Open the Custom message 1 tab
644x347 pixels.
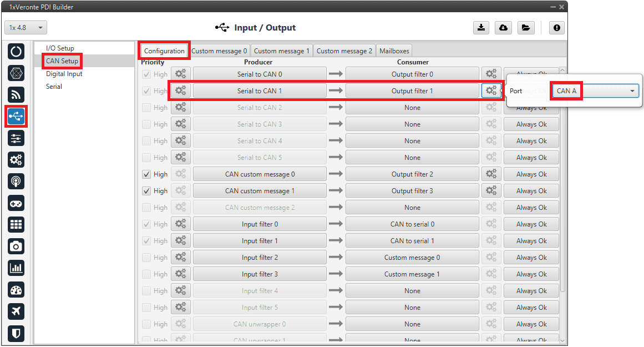[282, 51]
